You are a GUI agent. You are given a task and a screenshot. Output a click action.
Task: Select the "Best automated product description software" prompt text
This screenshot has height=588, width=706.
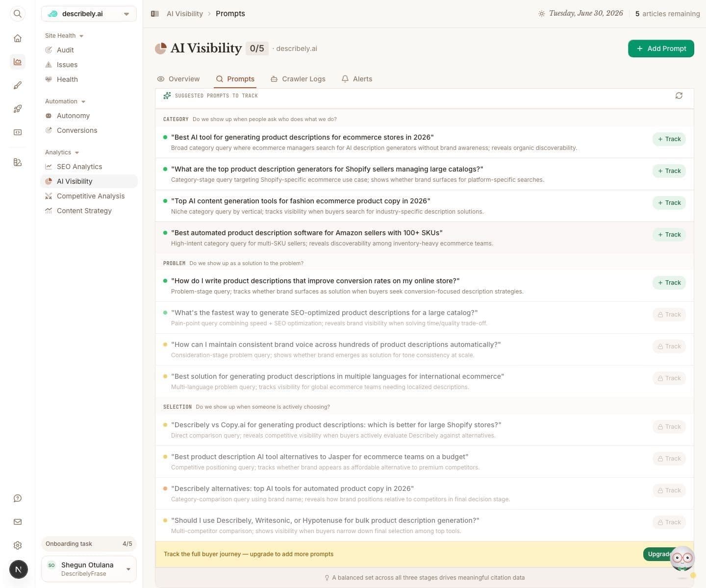(x=307, y=233)
